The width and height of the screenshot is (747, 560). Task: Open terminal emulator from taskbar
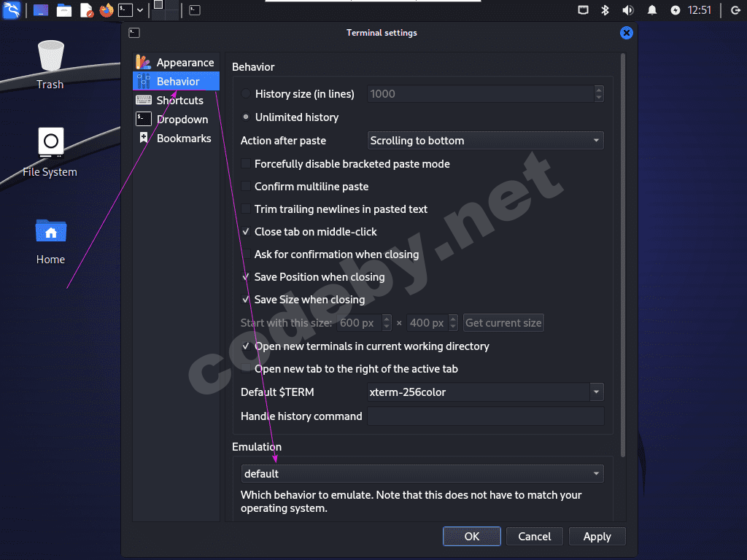tap(125, 10)
